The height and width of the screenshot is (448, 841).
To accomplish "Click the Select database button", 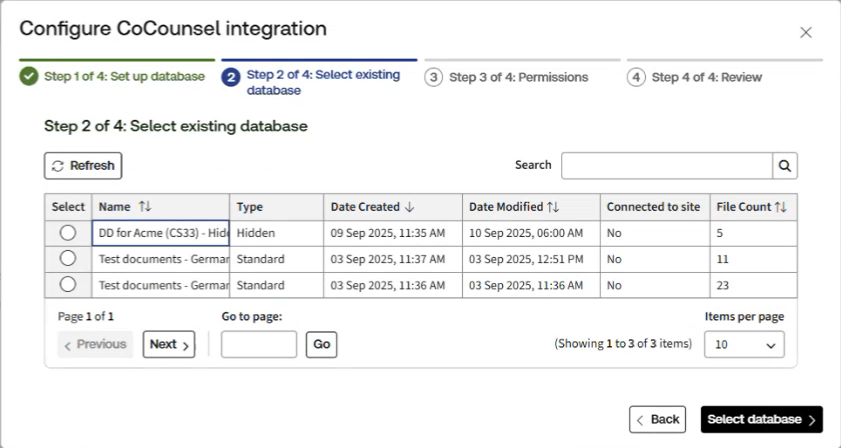I will pos(761,419).
